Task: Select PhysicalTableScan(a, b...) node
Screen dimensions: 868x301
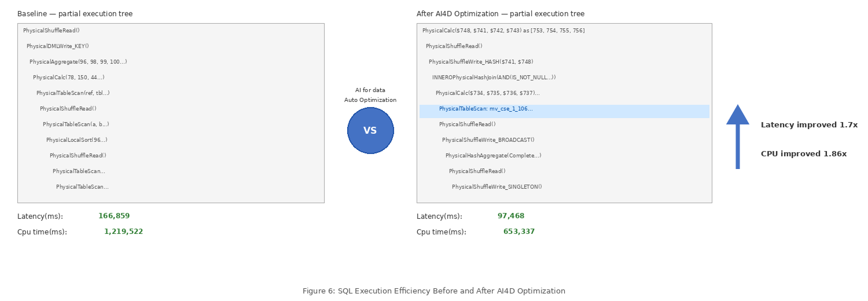Action: point(76,124)
